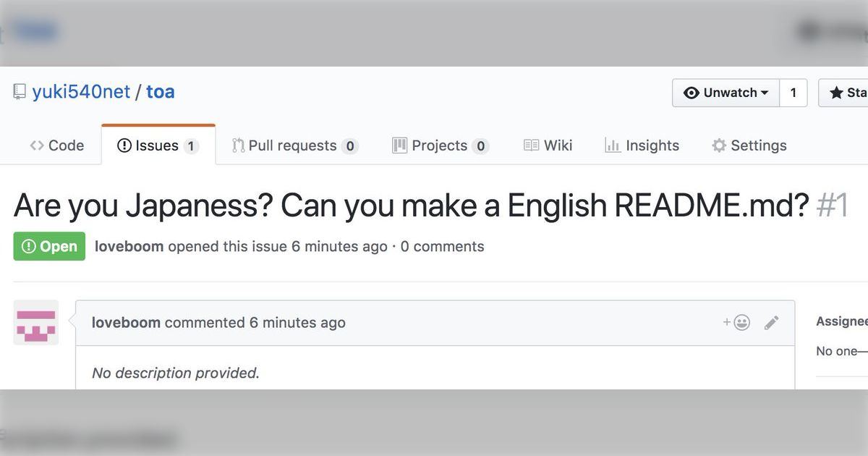
Task: Open the yuki540net owner link
Action: pyautogui.click(x=81, y=92)
